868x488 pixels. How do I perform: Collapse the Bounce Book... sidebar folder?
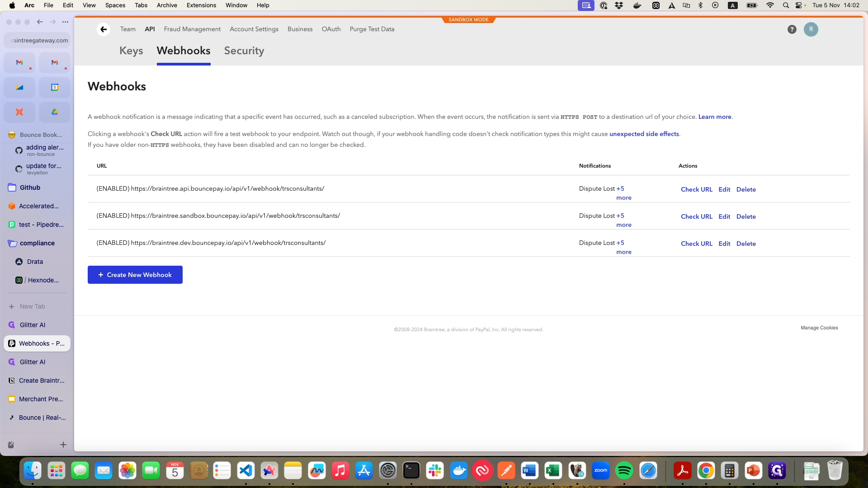37,135
